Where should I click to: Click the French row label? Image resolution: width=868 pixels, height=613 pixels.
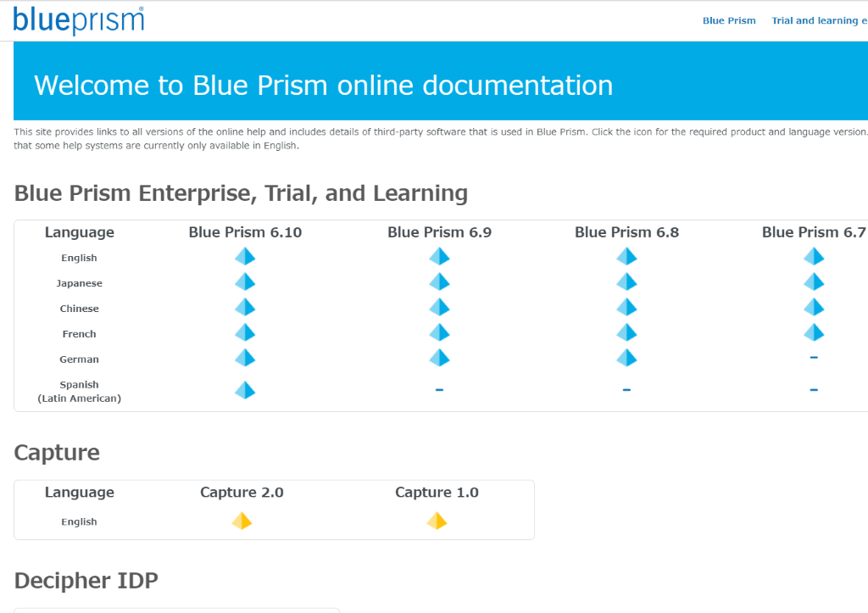click(79, 334)
